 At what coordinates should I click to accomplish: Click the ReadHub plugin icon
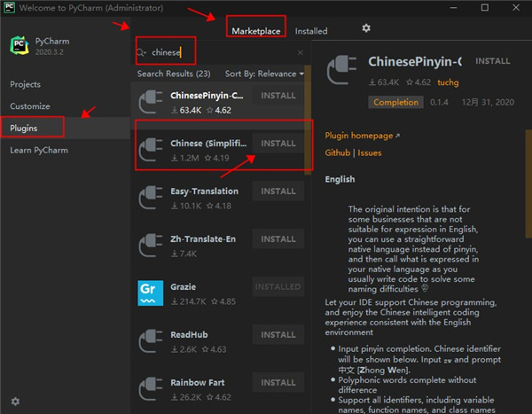click(151, 341)
